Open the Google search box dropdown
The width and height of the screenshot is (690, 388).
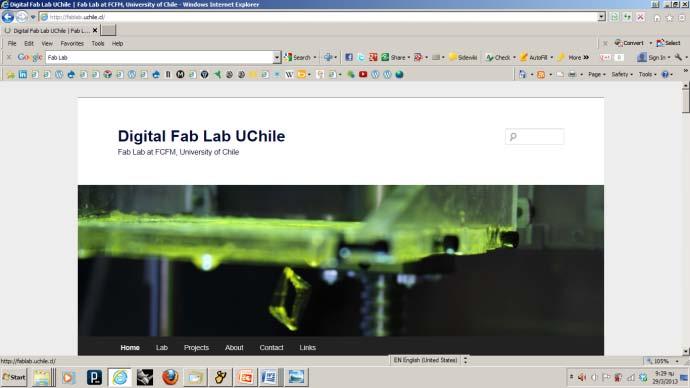276,57
